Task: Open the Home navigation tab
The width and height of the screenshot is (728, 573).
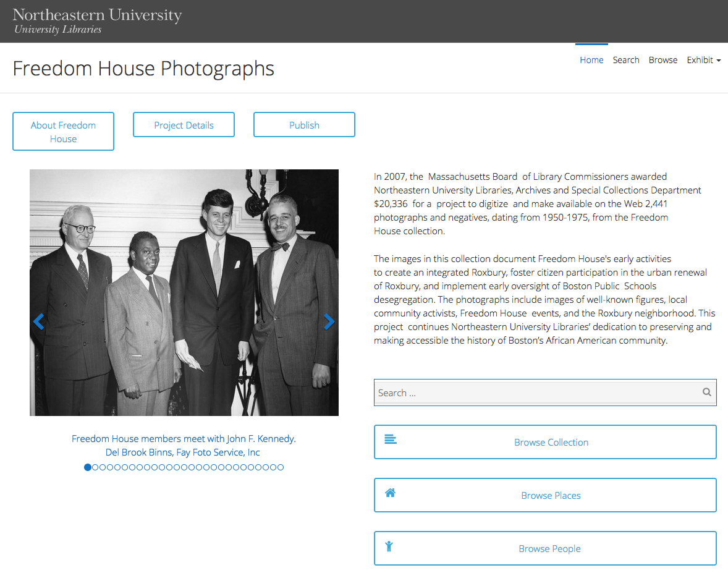Action: coord(591,60)
